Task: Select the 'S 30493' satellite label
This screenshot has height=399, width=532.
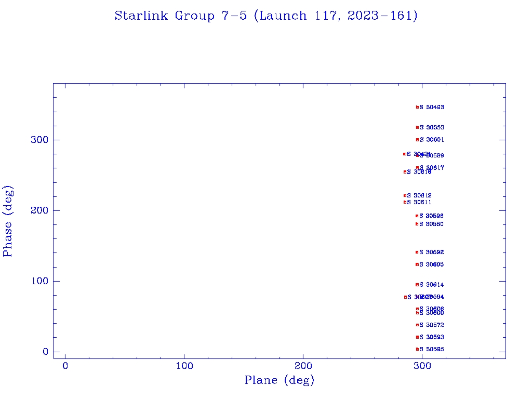Action: point(432,107)
